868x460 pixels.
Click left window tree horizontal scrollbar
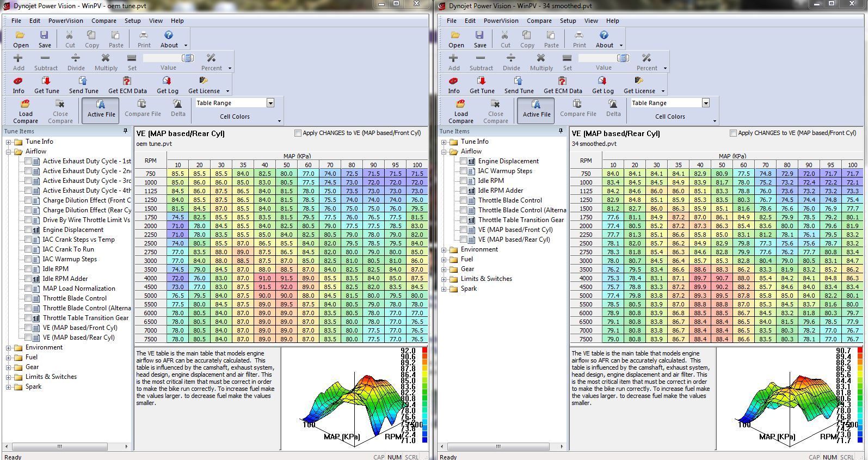[x=60, y=446]
